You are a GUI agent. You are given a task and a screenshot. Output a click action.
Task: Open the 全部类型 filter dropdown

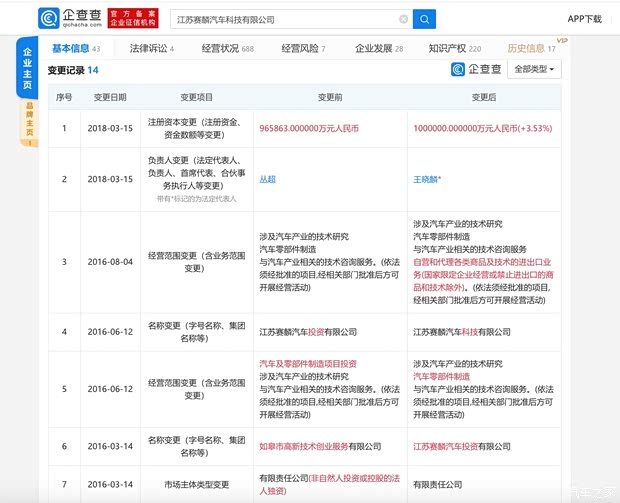tap(536, 69)
